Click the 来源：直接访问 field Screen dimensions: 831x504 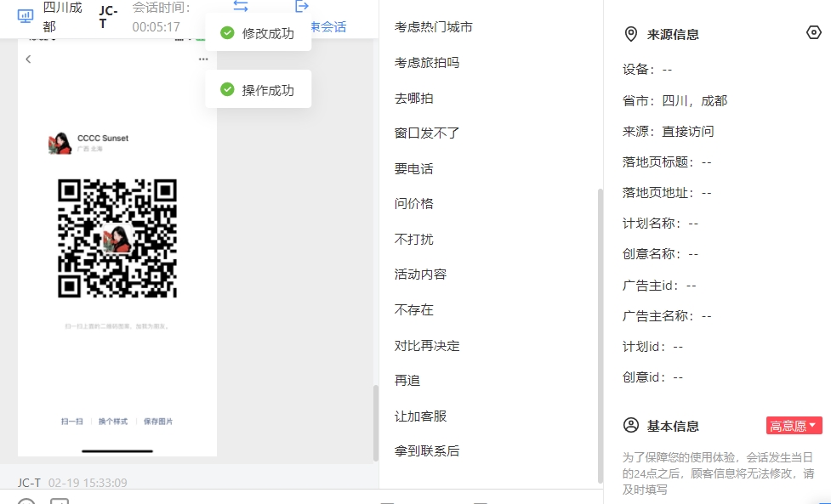coord(668,131)
